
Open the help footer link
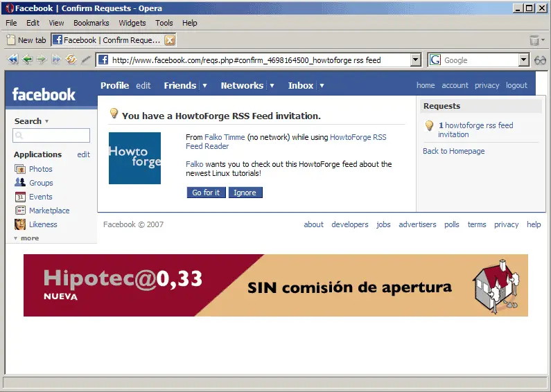point(534,224)
